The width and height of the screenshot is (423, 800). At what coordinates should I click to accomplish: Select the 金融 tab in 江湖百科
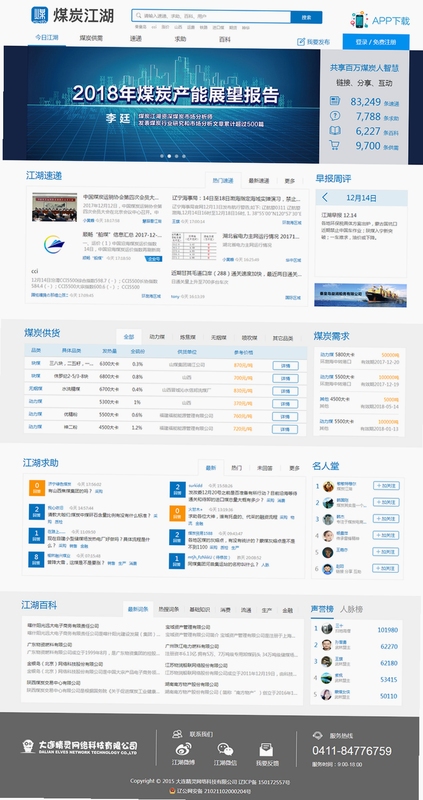pyautogui.click(x=287, y=610)
